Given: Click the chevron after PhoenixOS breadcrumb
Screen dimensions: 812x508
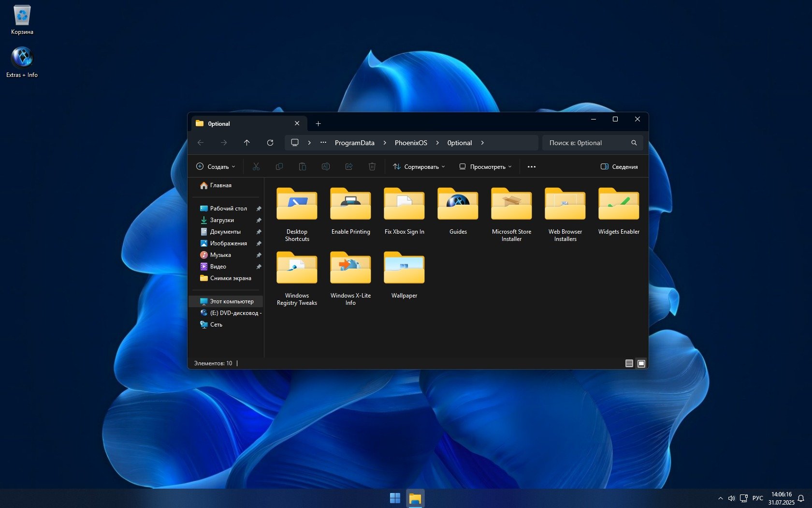Looking at the screenshot, I should coord(437,143).
